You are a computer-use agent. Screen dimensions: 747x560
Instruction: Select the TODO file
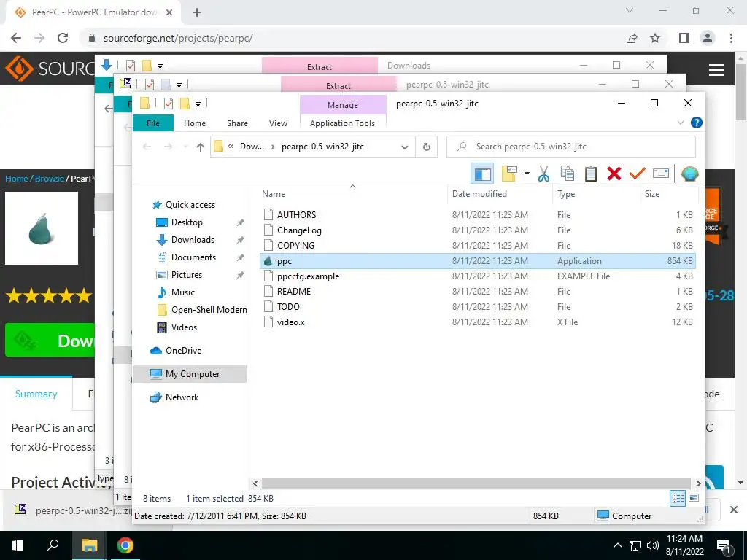click(x=477, y=307)
